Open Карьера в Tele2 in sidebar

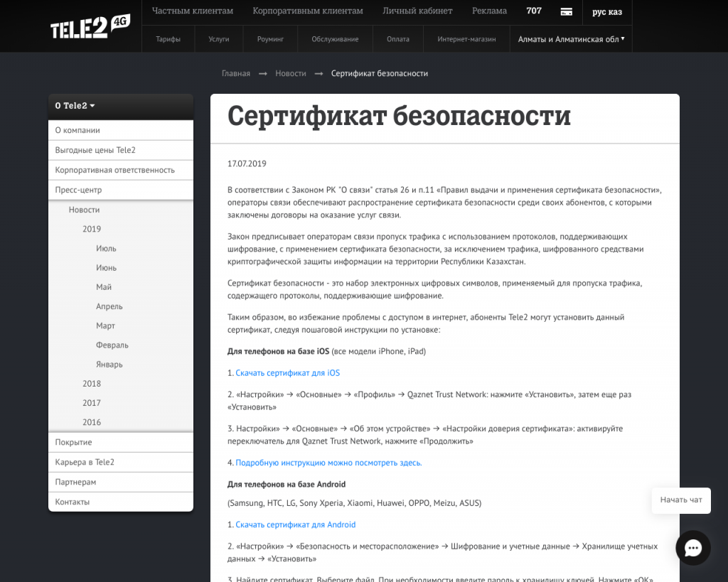pos(121,462)
